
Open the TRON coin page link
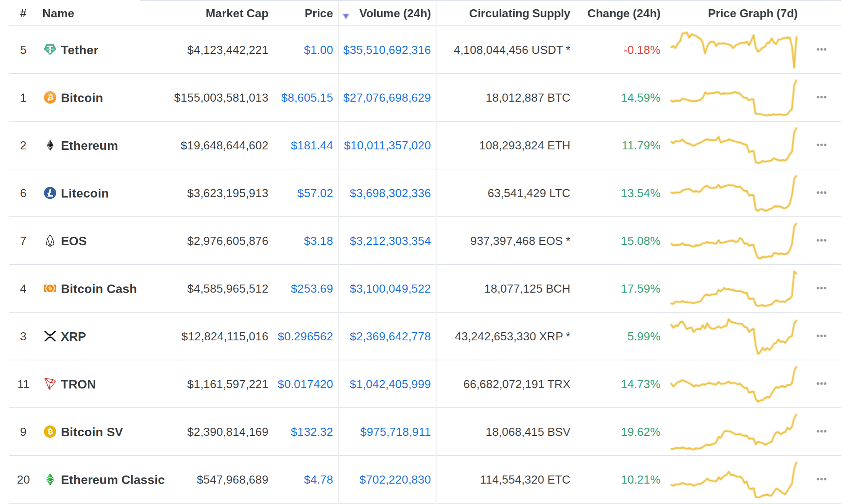click(x=78, y=384)
